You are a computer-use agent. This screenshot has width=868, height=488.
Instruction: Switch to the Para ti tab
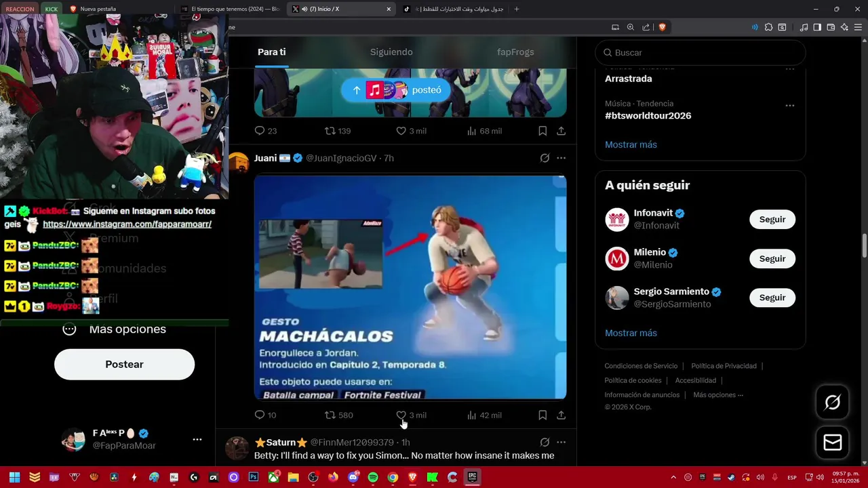coord(272,52)
